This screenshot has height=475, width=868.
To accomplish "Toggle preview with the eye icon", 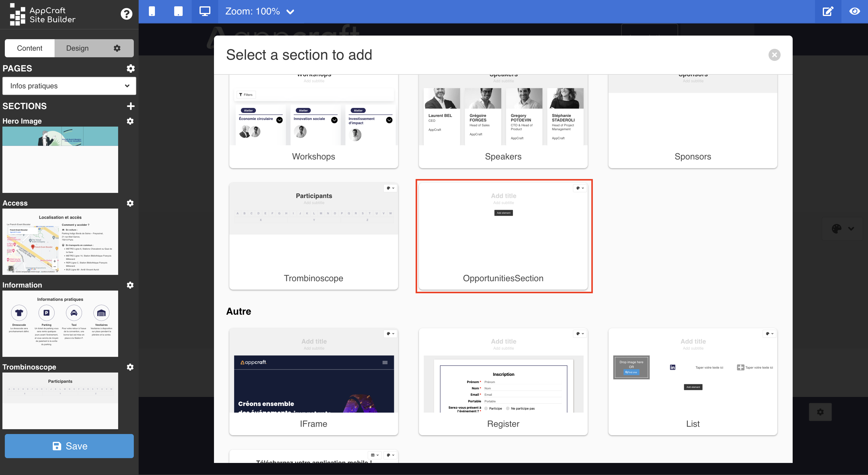I will (x=854, y=11).
